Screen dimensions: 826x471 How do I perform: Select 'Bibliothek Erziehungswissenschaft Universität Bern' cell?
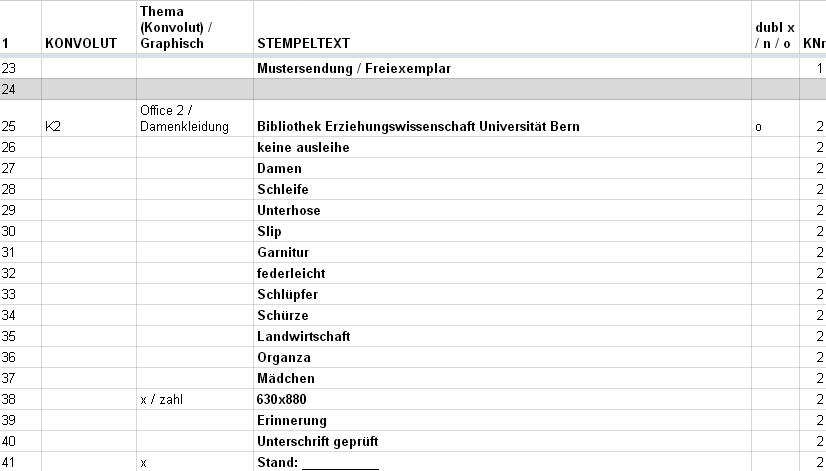click(502, 118)
